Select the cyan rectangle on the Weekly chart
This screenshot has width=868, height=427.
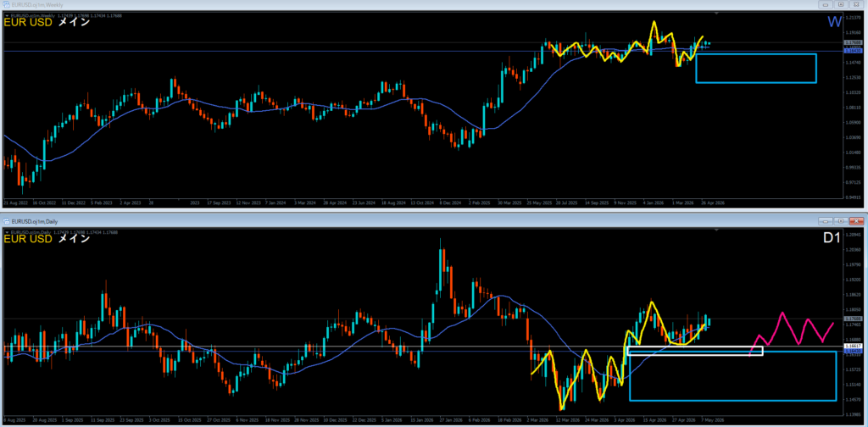(756, 68)
